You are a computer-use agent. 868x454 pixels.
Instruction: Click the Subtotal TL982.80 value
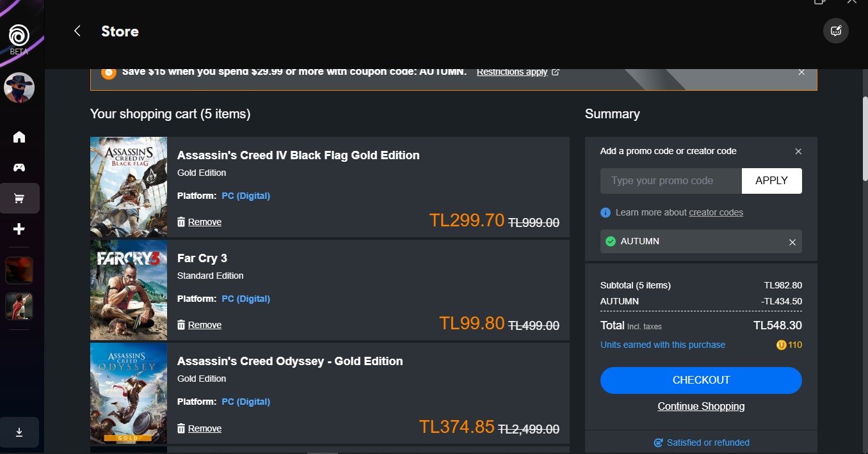pyautogui.click(x=783, y=286)
